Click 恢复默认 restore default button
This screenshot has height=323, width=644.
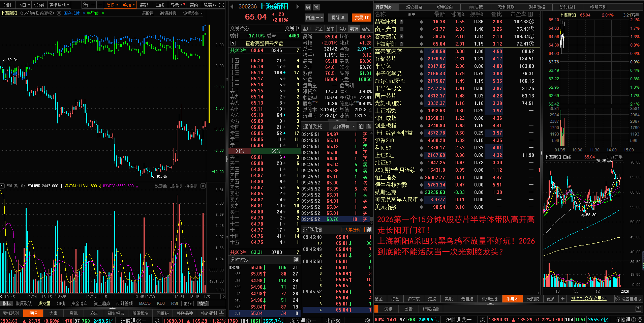pos(24,303)
